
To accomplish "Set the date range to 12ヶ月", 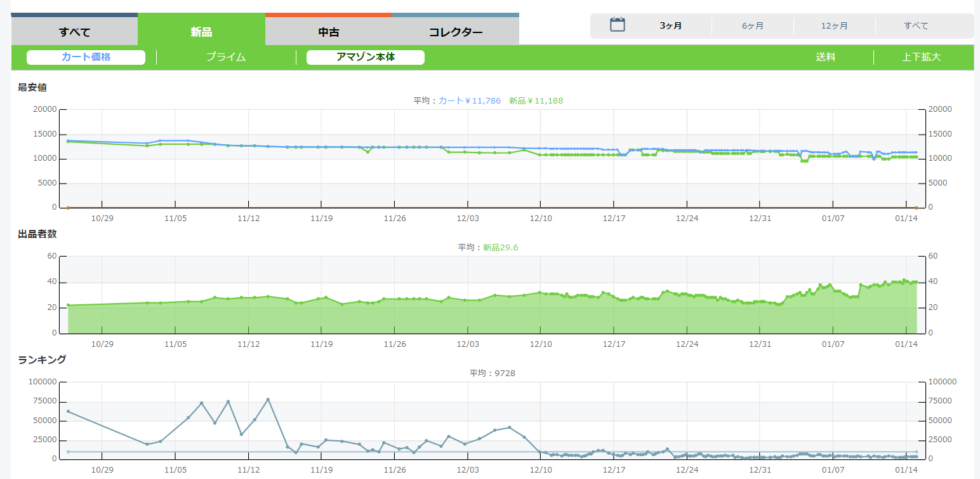I will [x=834, y=26].
